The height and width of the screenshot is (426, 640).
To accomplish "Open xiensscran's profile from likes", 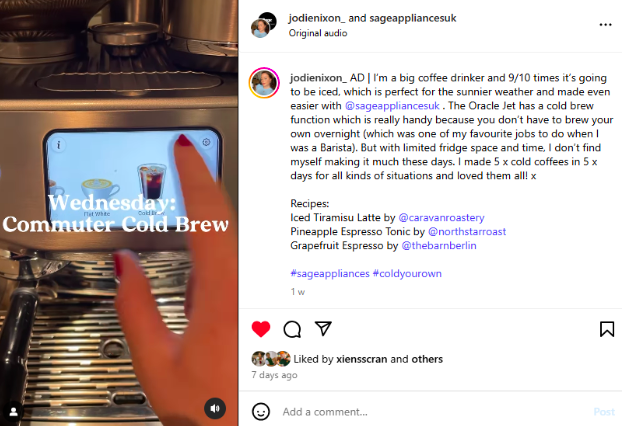I will 361,359.
